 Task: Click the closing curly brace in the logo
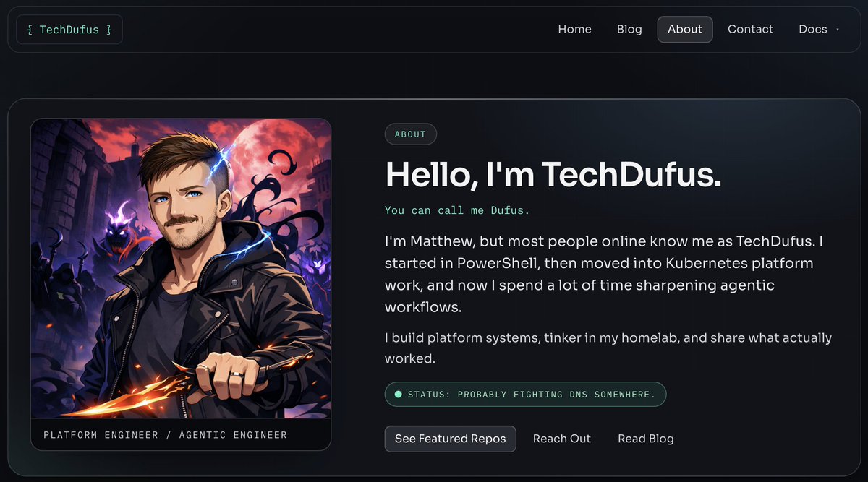(110, 29)
